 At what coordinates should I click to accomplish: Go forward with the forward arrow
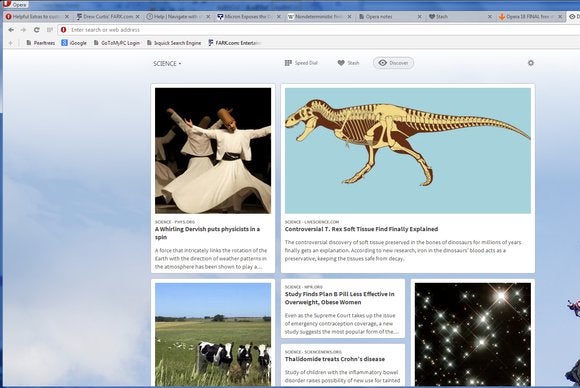[23, 30]
